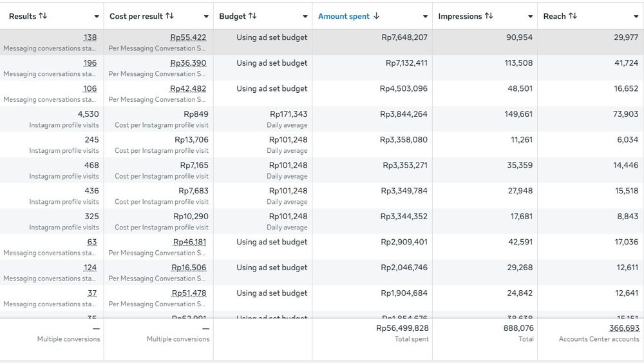Toggle Amount spent descending sort arrow
The width and height of the screenshot is (644, 363).
point(376,16)
